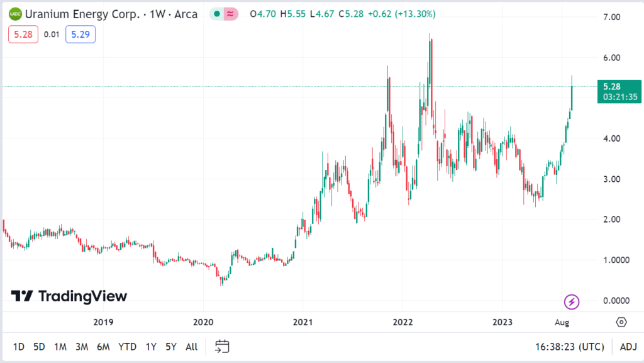Click the green market status dot
The image size is (644, 363).
click(x=217, y=14)
